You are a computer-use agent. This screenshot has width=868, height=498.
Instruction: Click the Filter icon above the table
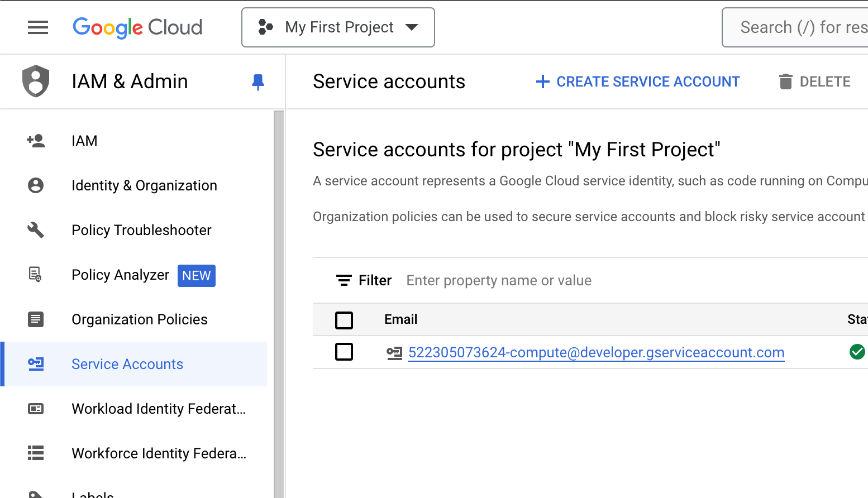[x=344, y=280]
